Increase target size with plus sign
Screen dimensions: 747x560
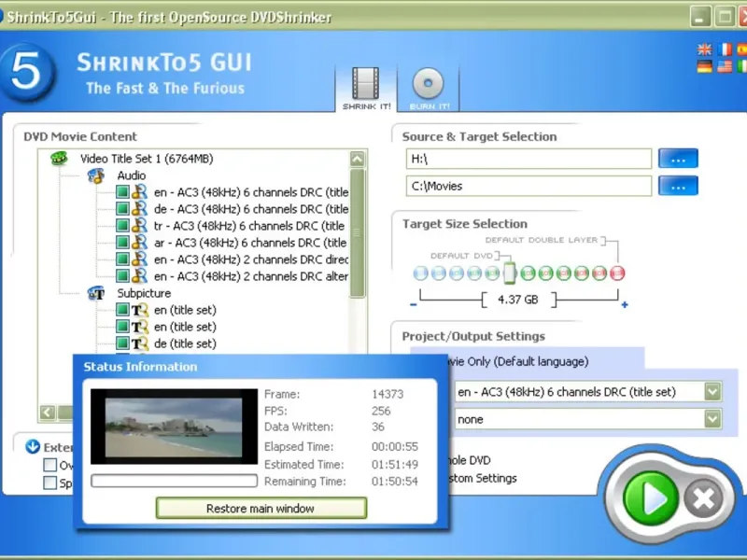tap(625, 305)
